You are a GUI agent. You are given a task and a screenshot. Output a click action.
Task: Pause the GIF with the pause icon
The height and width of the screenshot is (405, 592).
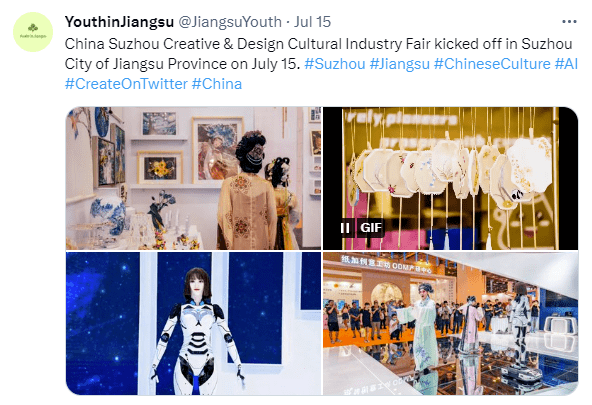coord(345,228)
